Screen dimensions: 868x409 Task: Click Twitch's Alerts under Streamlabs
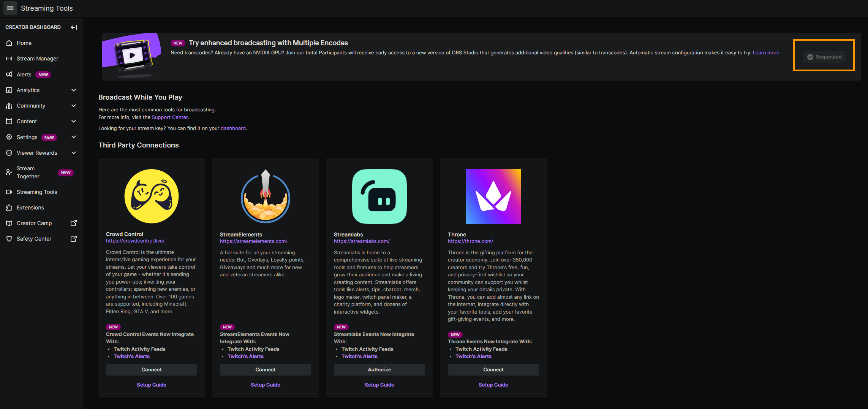tap(359, 356)
